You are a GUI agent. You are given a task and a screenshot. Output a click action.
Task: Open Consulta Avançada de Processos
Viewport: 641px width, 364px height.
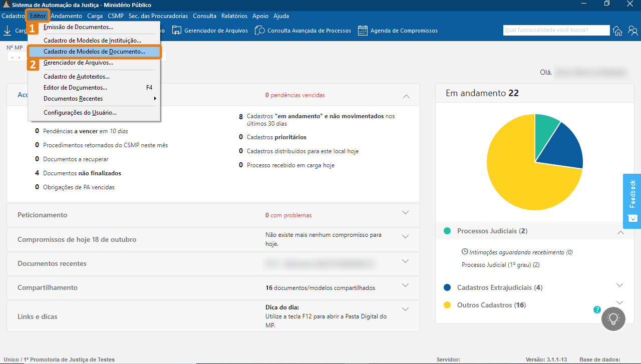(x=303, y=31)
